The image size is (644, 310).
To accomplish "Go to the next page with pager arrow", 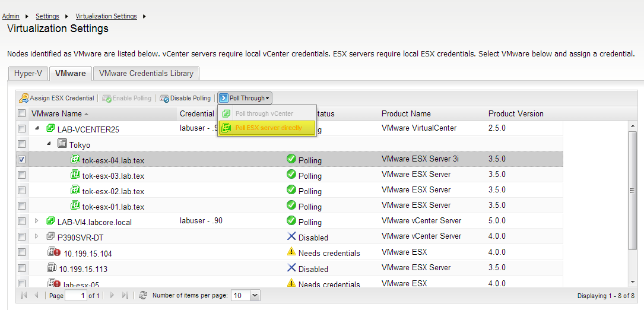I will click(x=112, y=295).
